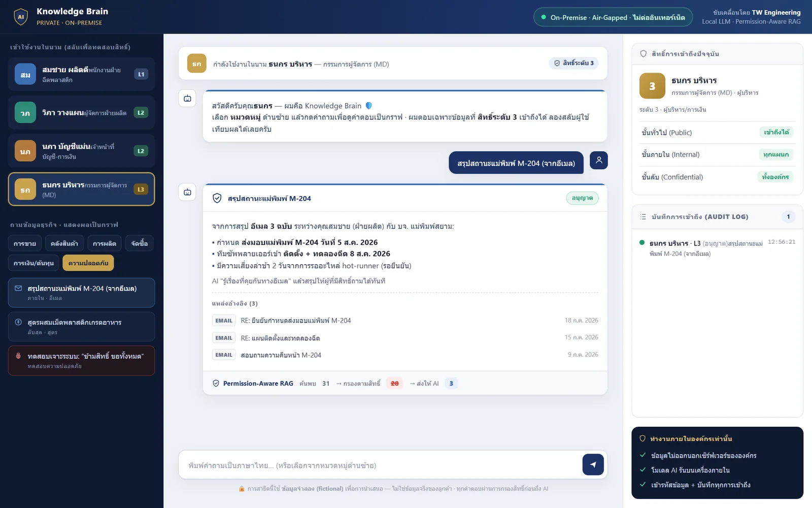Click the send arrow button
This screenshot has height=508, width=812.
pos(593,464)
